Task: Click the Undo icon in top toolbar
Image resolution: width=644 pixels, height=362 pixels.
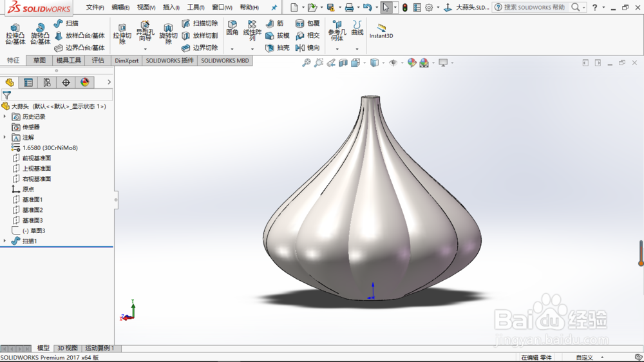Action: point(368,7)
